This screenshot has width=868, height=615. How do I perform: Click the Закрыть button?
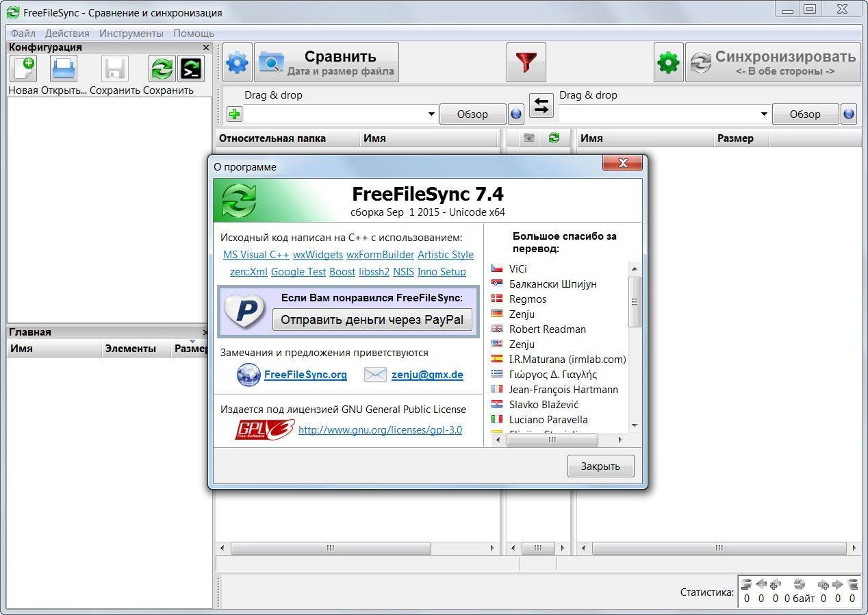(x=600, y=466)
